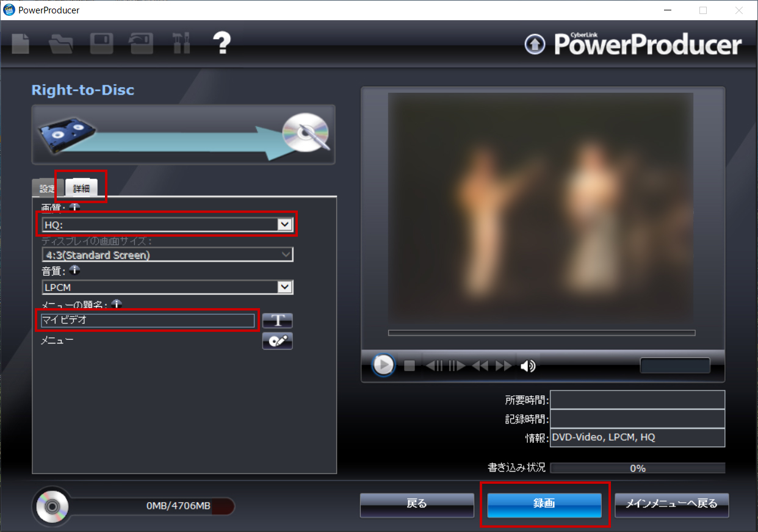Step back one frame in preview

(435, 365)
